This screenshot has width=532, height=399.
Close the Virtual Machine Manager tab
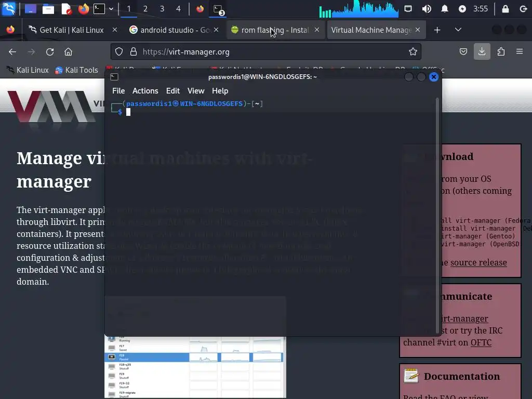[x=418, y=30]
